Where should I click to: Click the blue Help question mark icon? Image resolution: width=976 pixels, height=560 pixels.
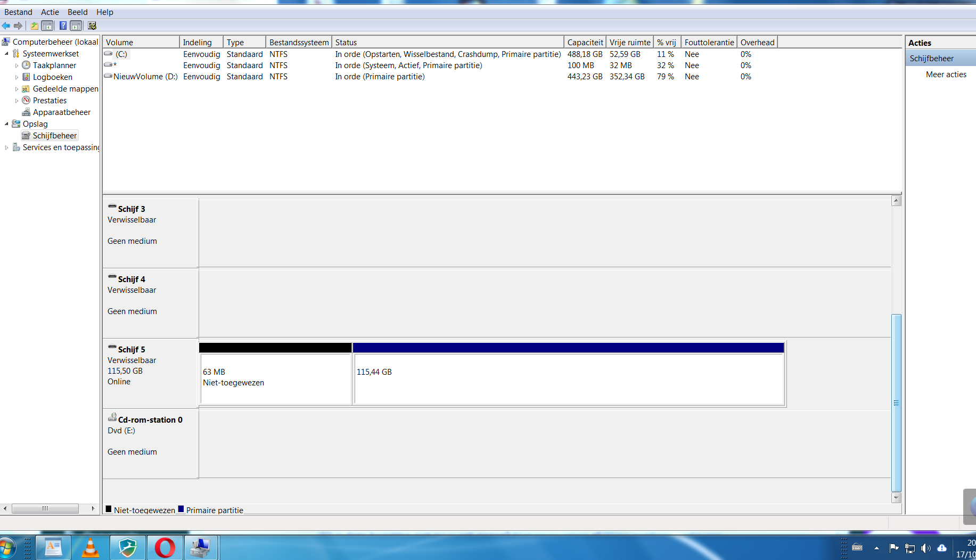63,26
